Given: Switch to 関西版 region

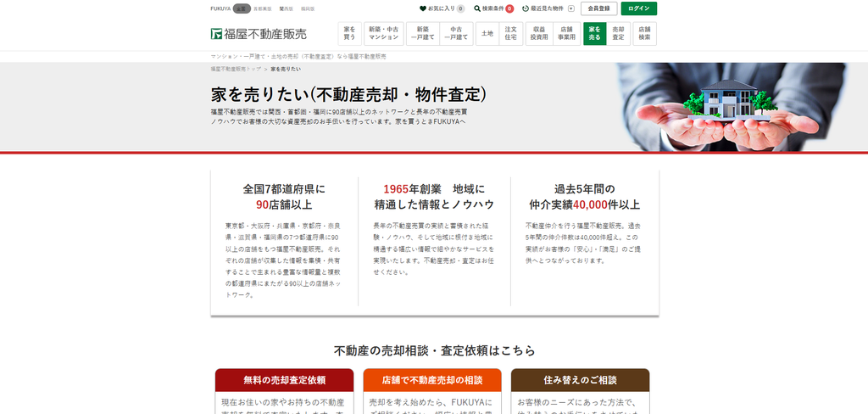Looking at the screenshot, I should tap(287, 8).
